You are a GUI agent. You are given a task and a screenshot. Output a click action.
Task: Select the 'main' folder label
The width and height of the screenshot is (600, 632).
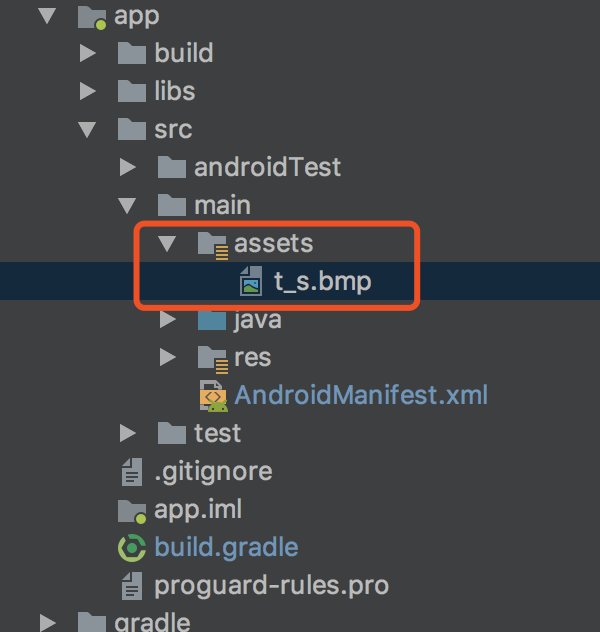pos(222,205)
